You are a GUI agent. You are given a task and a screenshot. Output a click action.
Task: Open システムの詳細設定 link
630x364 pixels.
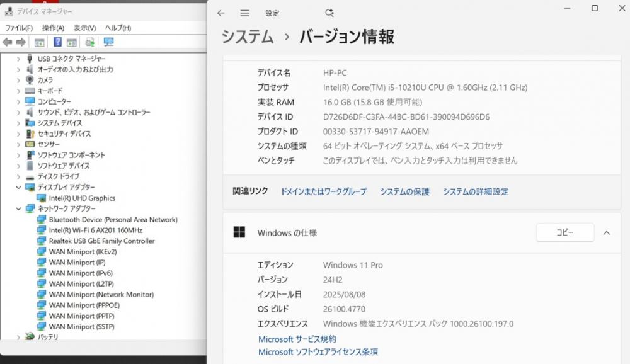476,191
